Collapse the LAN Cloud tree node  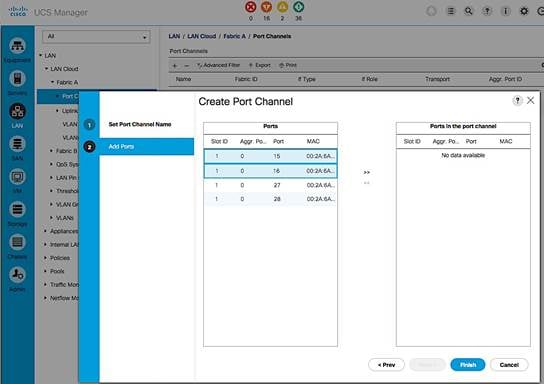click(x=46, y=69)
